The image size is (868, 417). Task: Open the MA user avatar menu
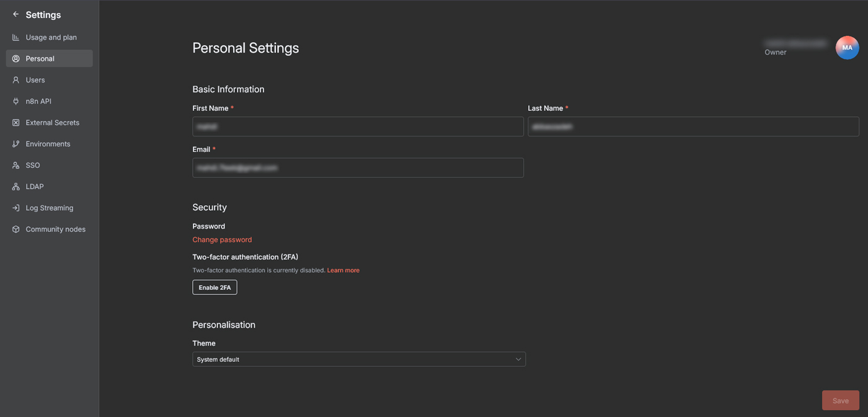[847, 48]
